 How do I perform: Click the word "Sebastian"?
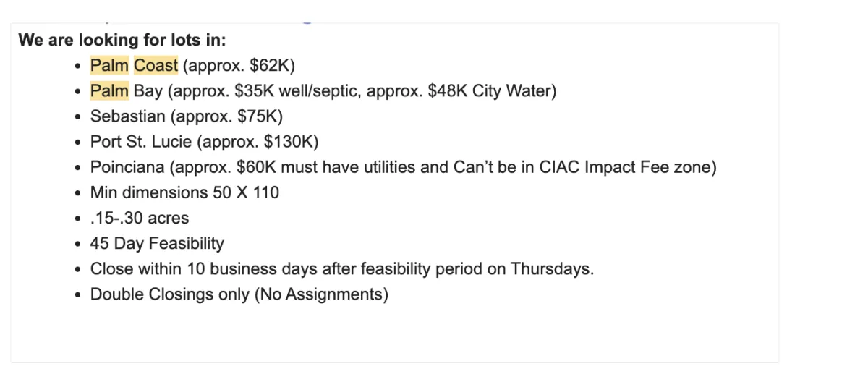pyautogui.click(x=122, y=116)
